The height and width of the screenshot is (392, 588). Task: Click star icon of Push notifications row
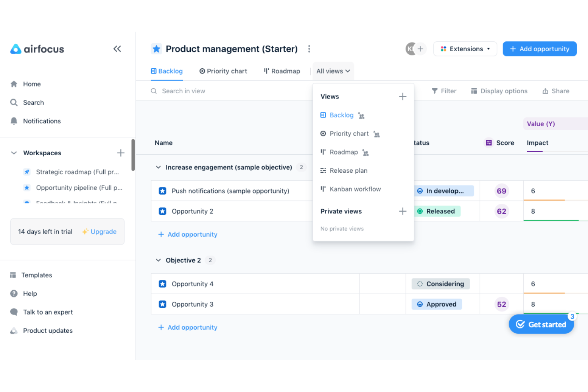coord(162,191)
